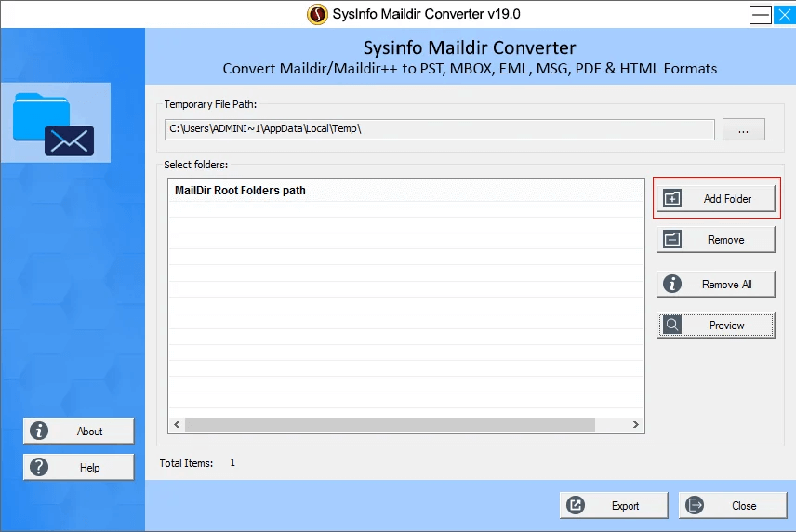Click the Add Folder button
The width and height of the screenshot is (796, 532).
pos(716,198)
